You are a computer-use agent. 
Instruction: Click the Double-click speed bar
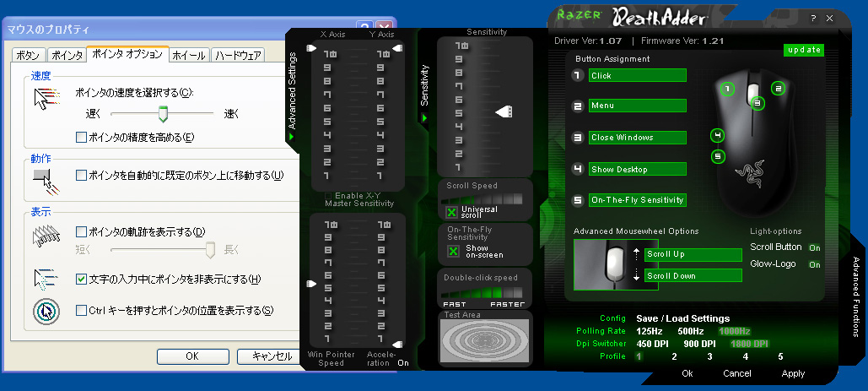[x=483, y=292]
